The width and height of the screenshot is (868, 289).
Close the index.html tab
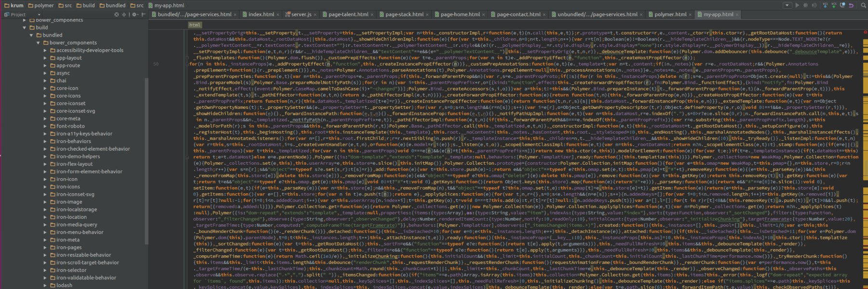pos(279,15)
